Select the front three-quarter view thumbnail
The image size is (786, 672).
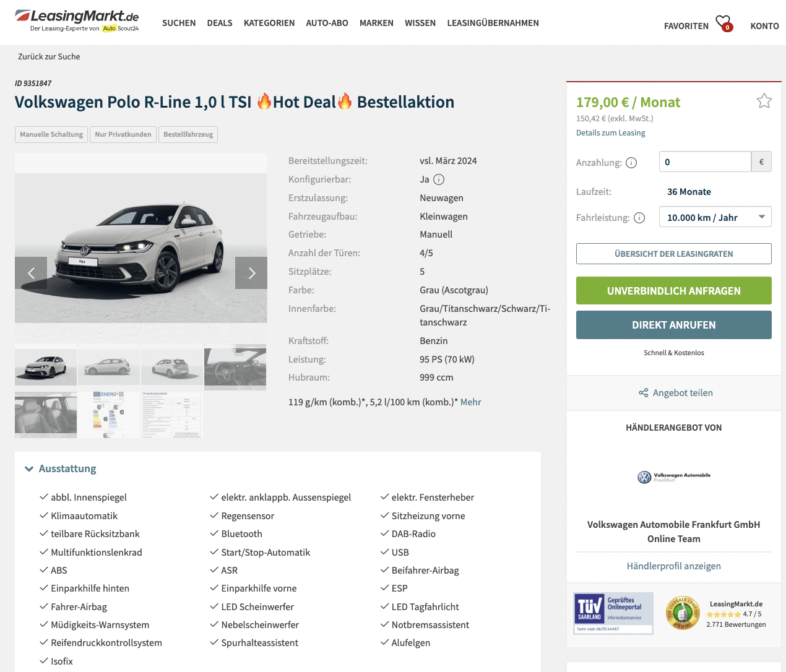(46, 368)
